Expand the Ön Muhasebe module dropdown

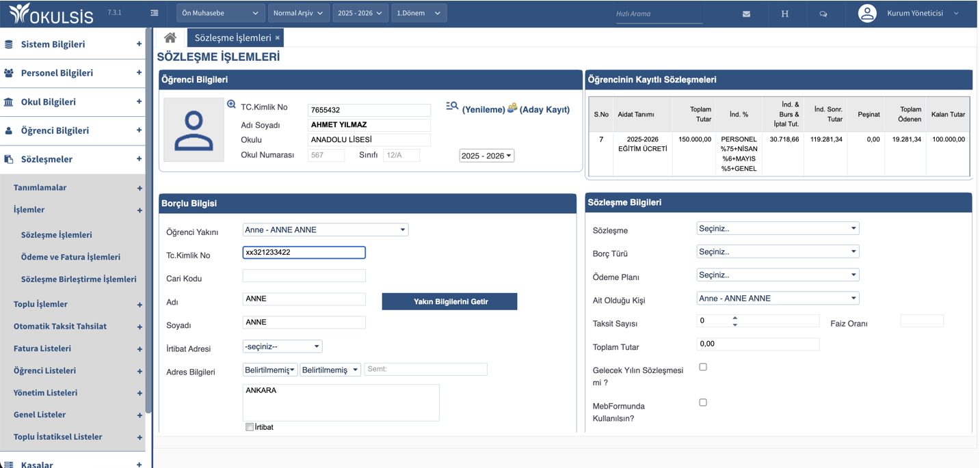[x=220, y=13]
